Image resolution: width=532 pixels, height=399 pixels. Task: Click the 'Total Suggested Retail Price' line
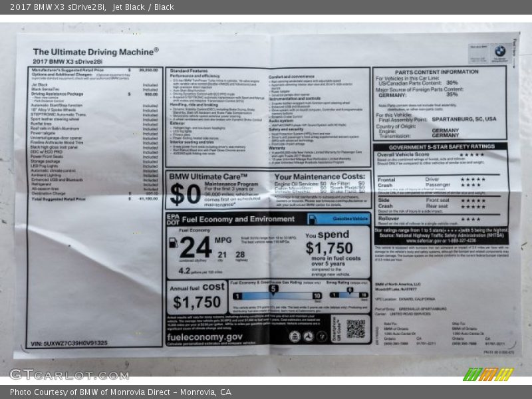[94, 199]
